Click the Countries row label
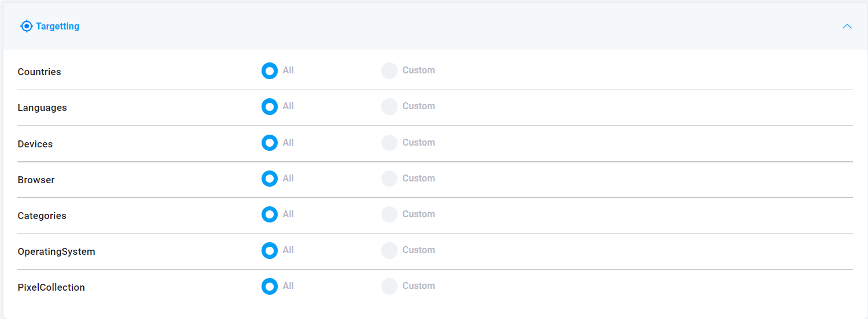This screenshot has width=868, height=319. click(x=39, y=72)
